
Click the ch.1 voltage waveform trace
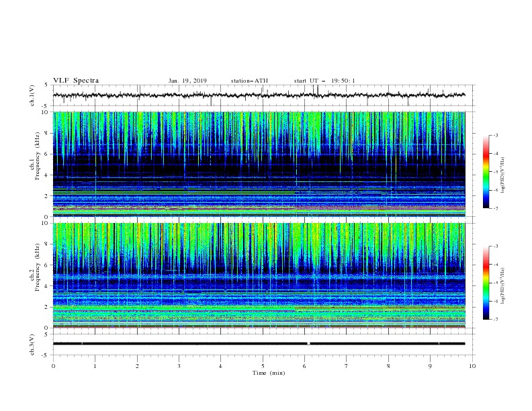(x=259, y=95)
